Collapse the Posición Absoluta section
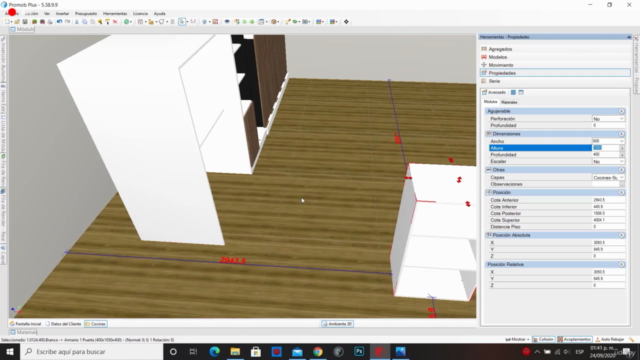The width and height of the screenshot is (640, 360). pyautogui.click(x=621, y=235)
